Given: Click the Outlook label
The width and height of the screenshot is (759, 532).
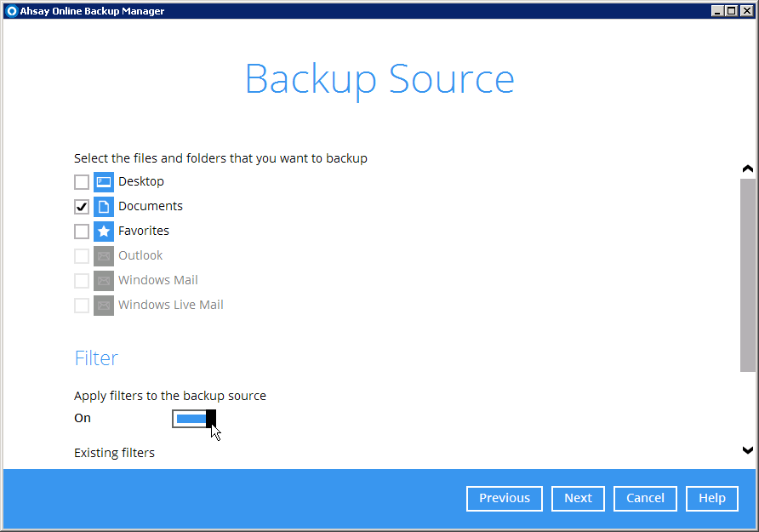Looking at the screenshot, I should click(x=140, y=255).
